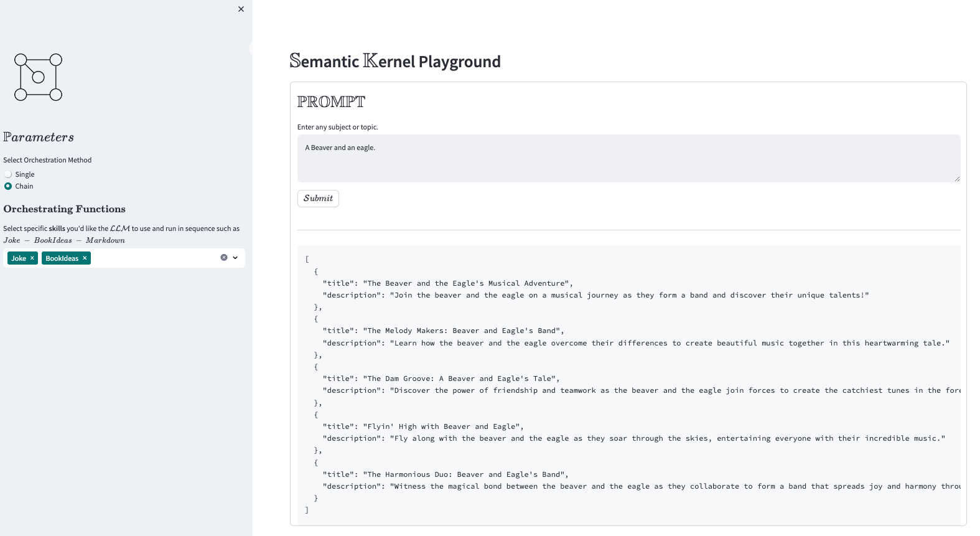The width and height of the screenshot is (980, 536).
Task: Click description starting "Discover the power of friendship"
Action: tap(675, 390)
